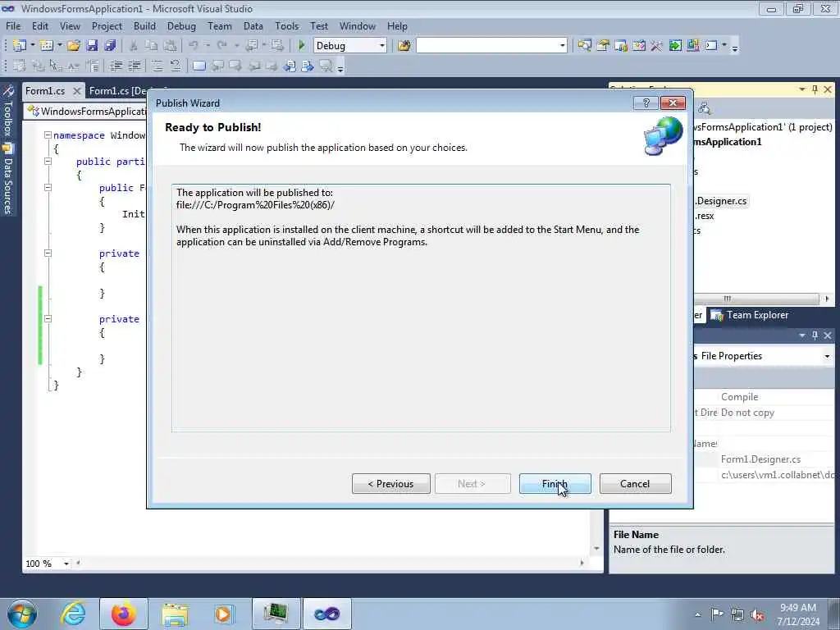Switch to the Form1.cs editor tab
This screenshot has width=840, height=630.
tap(45, 90)
